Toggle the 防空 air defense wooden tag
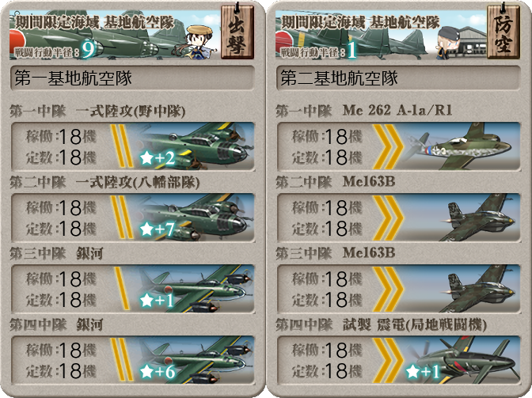This screenshot has height=398, width=532. coord(503,32)
